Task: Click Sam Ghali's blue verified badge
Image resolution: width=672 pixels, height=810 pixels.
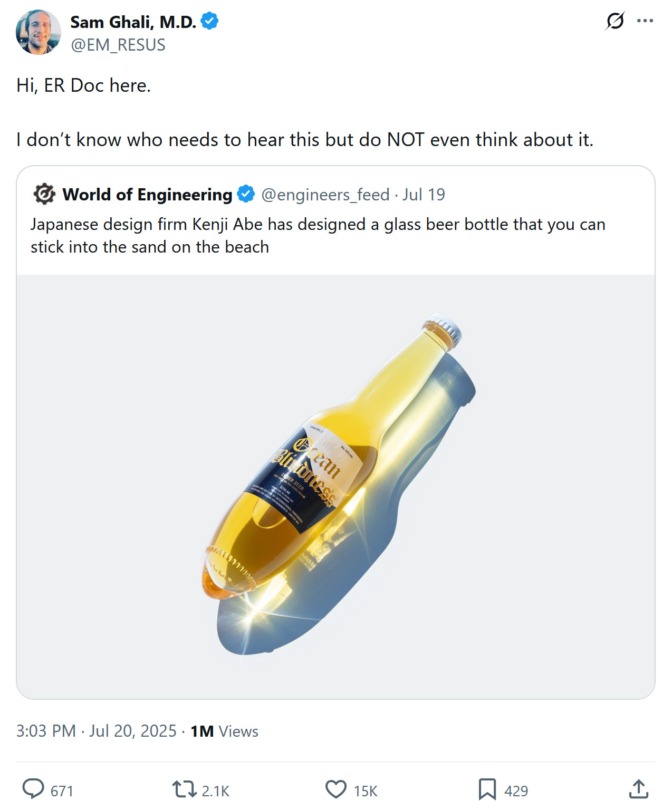Action: (x=209, y=22)
